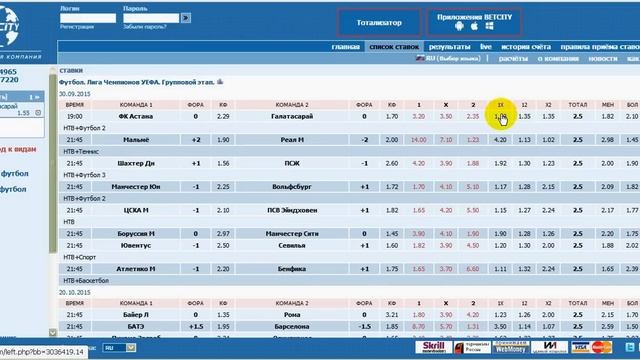Screen dimensions: 640x360
Task: Open the результаты tab
Action: pos(449,47)
